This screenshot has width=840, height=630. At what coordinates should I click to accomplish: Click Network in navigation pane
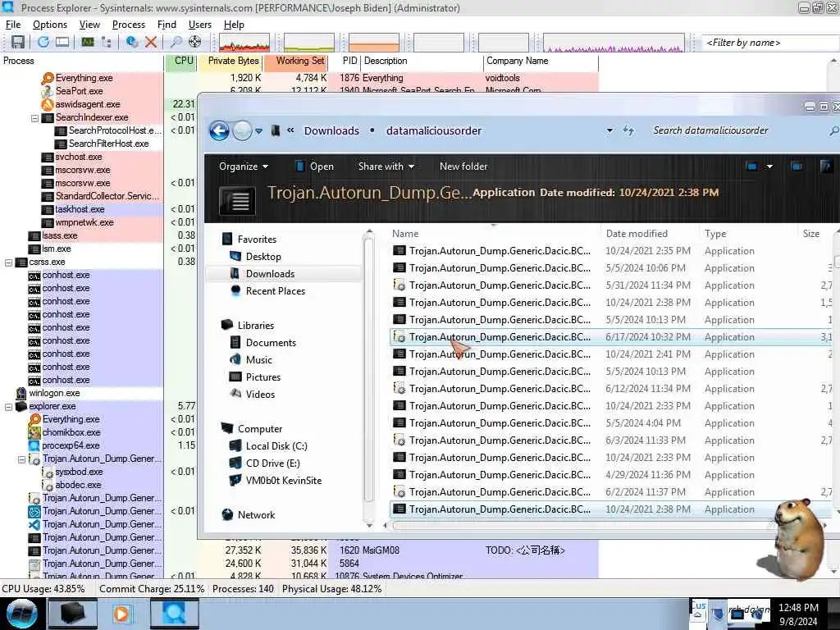256,515
